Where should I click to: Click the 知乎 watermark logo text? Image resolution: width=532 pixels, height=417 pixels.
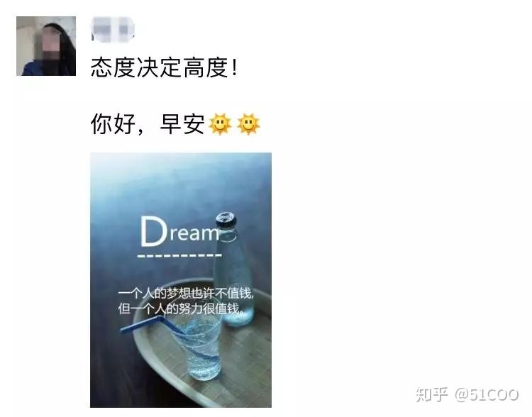click(432, 394)
